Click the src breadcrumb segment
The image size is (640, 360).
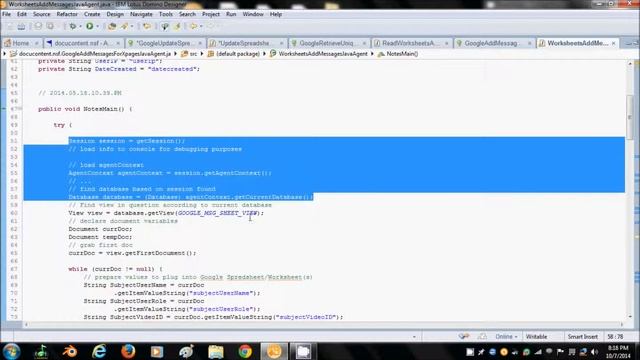[189, 54]
